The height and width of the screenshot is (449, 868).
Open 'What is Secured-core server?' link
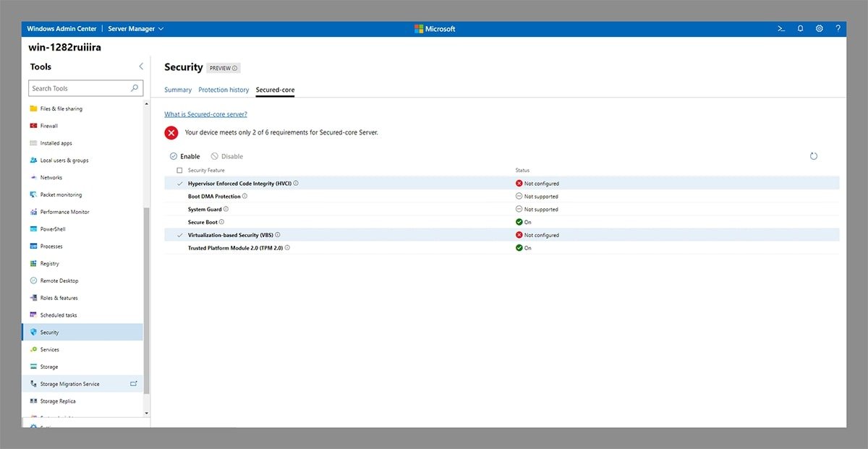pos(205,114)
